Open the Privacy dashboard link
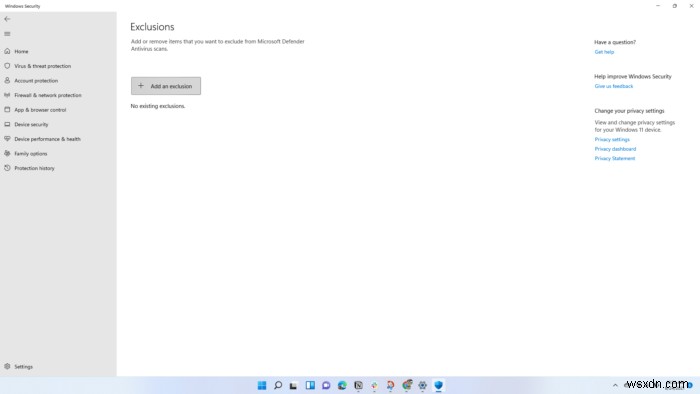Screen dimensions: 700x394 coord(615,149)
